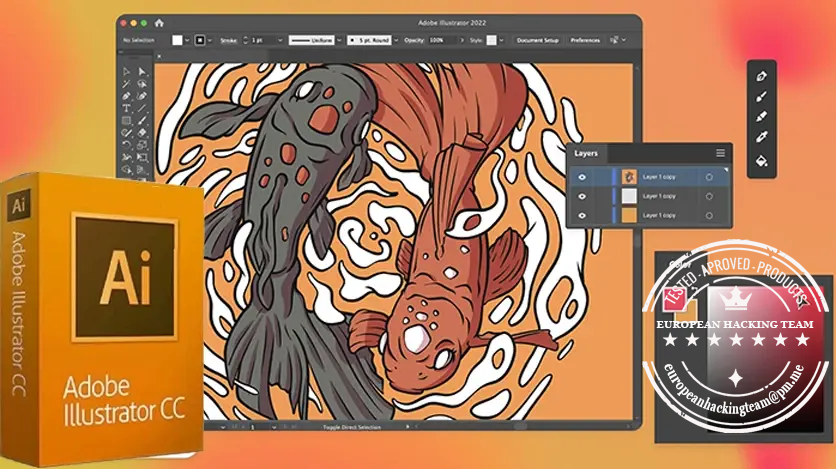Click the Document Setup button
The image size is (836, 469).
(537, 41)
